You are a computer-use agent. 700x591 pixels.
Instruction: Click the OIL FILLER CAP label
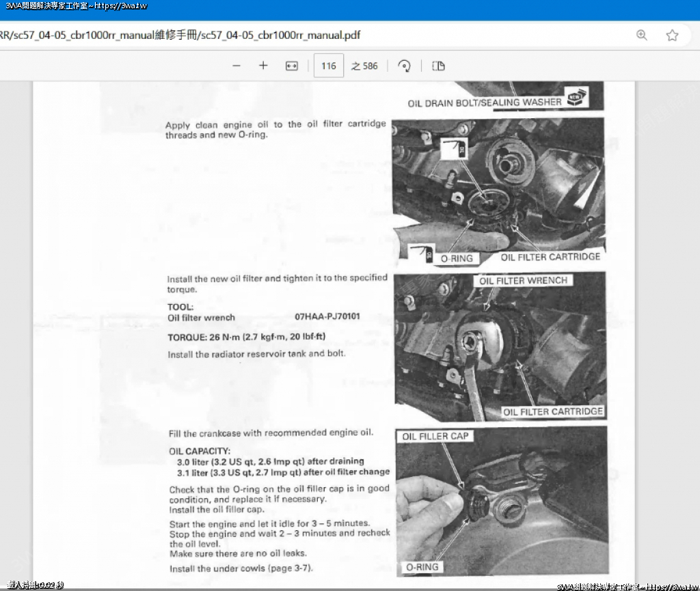(435, 437)
